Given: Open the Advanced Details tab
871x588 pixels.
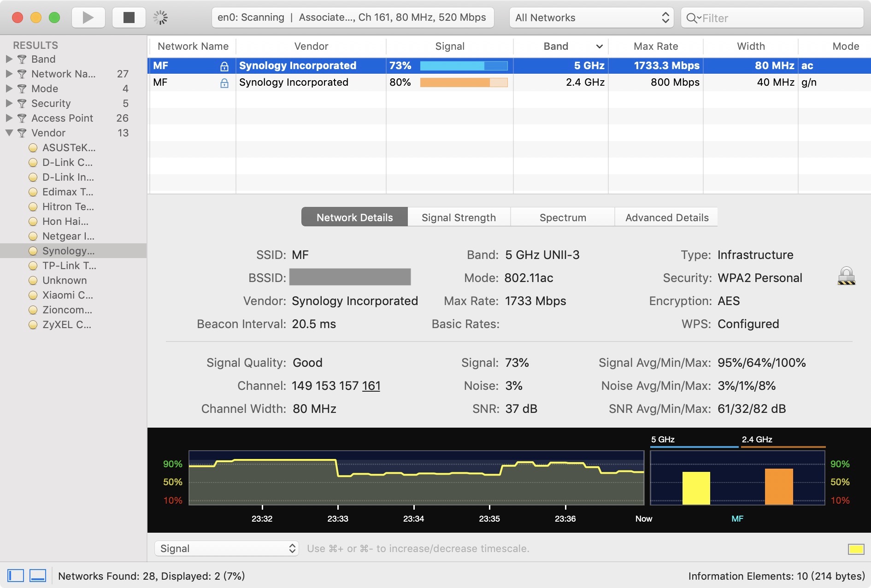Looking at the screenshot, I should pyautogui.click(x=666, y=218).
